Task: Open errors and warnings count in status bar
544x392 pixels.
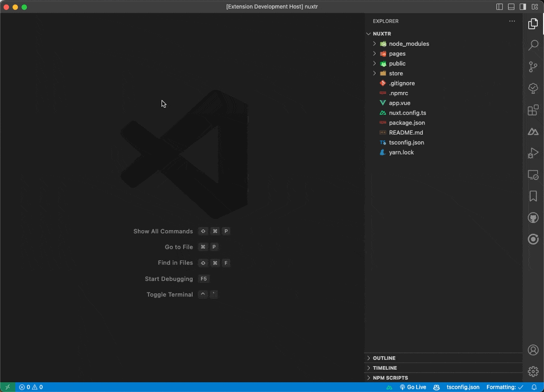Action: [31, 387]
